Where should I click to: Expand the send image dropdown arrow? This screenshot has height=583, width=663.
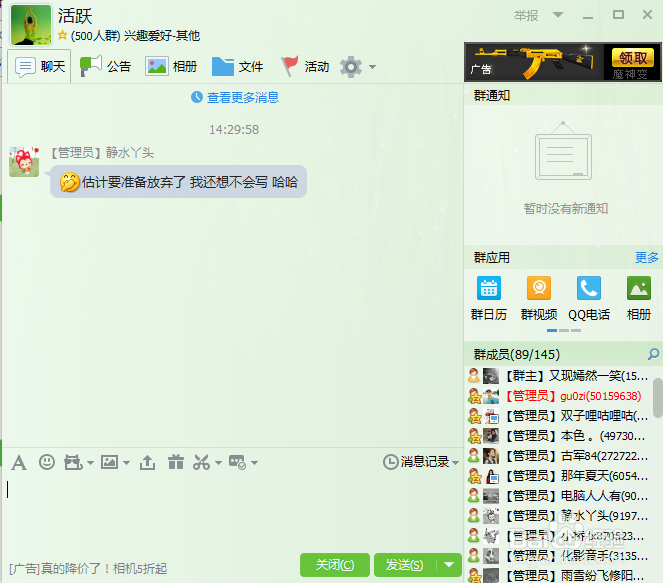click(126, 463)
